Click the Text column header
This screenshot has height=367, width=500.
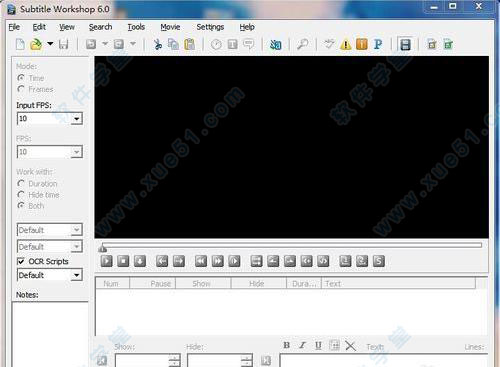click(x=398, y=283)
